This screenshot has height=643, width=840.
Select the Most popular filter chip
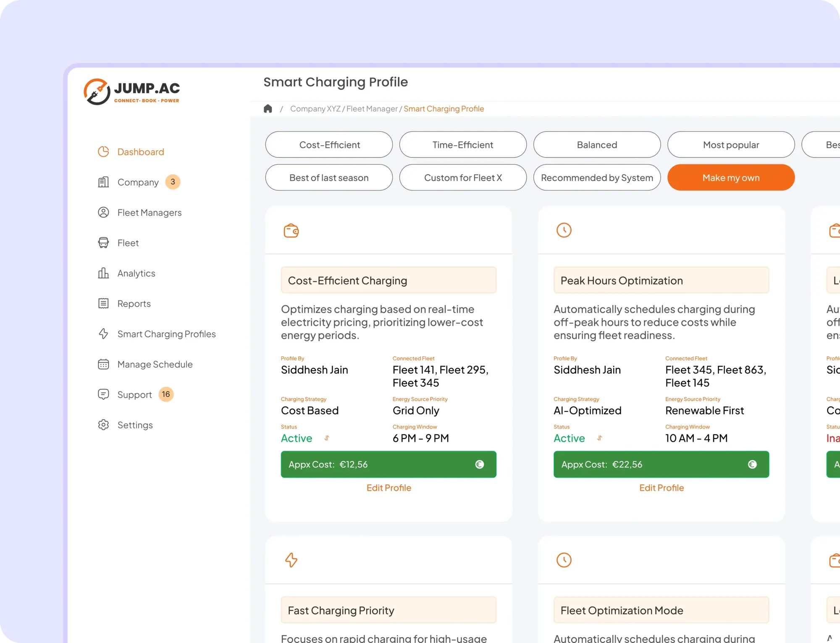coord(731,144)
